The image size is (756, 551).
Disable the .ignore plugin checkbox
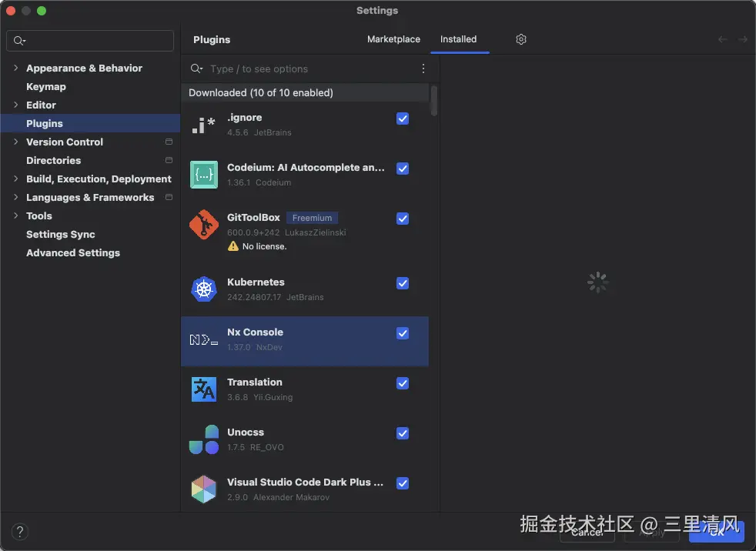tap(403, 119)
